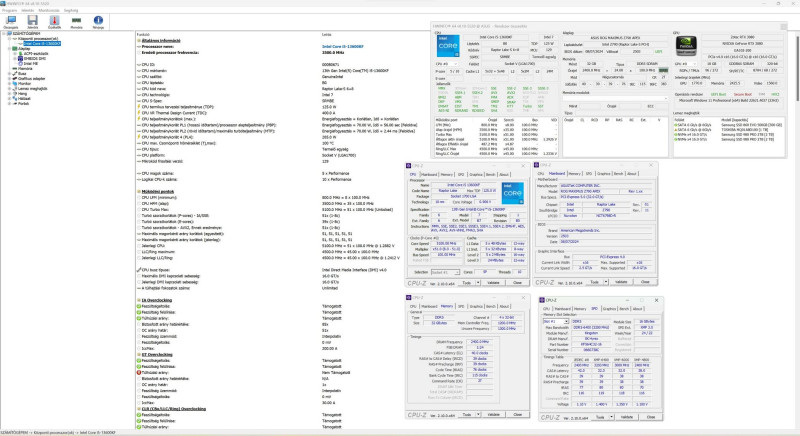Select the SZÁMÍTÓGÉPEM root node

pos(26,34)
